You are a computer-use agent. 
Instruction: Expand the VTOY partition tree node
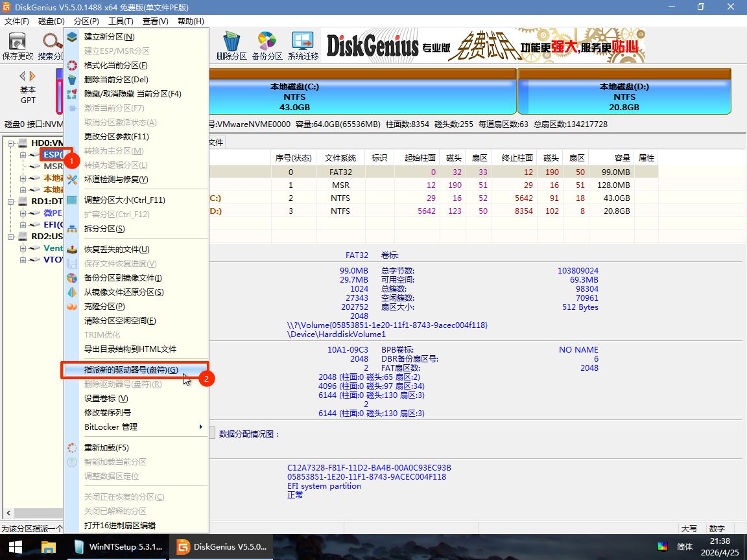pyautogui.click(x=23, y=259)
